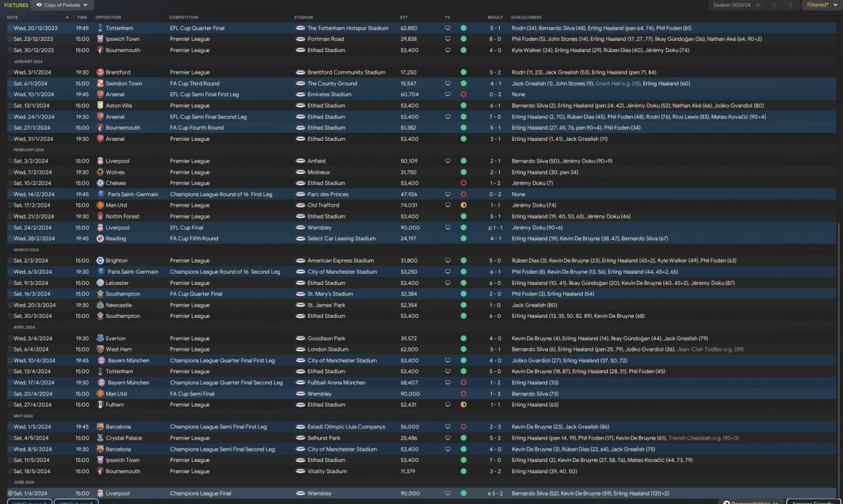843x504 pixels.
Task: Click the Chelsea club badge
Action: pyautogui.click(x=100, y=183)
